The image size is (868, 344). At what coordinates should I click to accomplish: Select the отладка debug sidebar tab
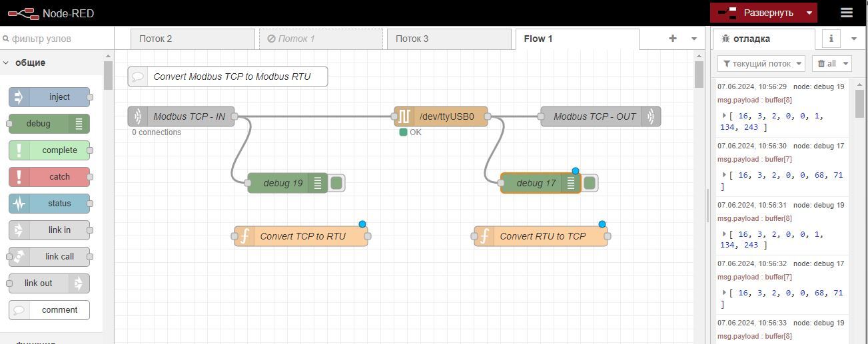point(763,39)
